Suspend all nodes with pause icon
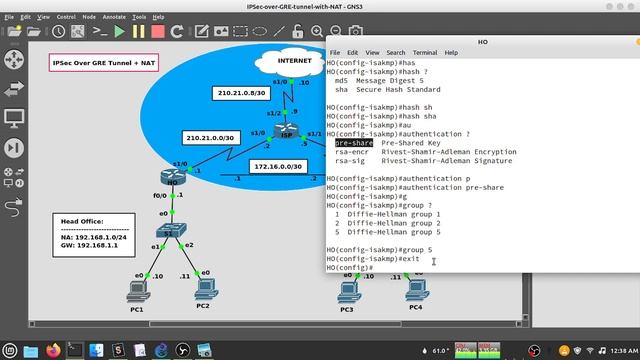This screenshot has width=640, height=360. 139,31
